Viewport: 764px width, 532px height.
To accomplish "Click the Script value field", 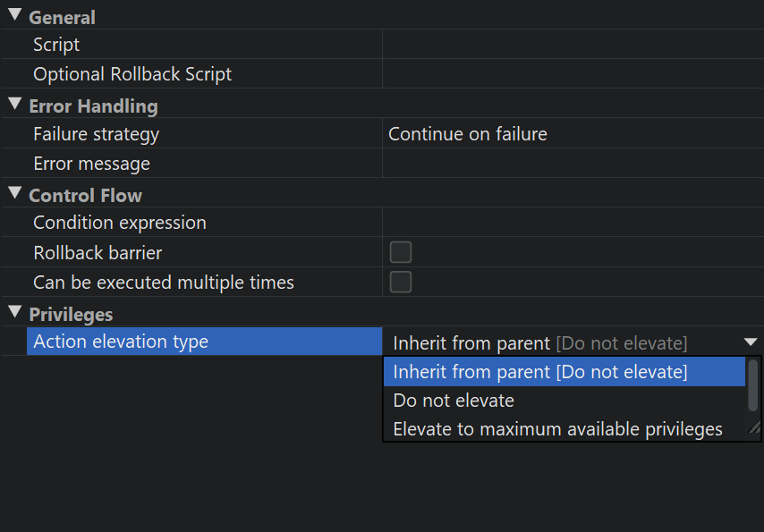I will click(573, 45).
